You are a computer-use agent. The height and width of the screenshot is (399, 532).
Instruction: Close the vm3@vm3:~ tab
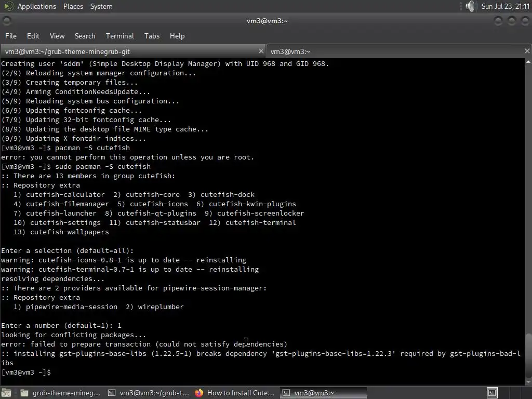pyautogui.click(x=527, y=51)
